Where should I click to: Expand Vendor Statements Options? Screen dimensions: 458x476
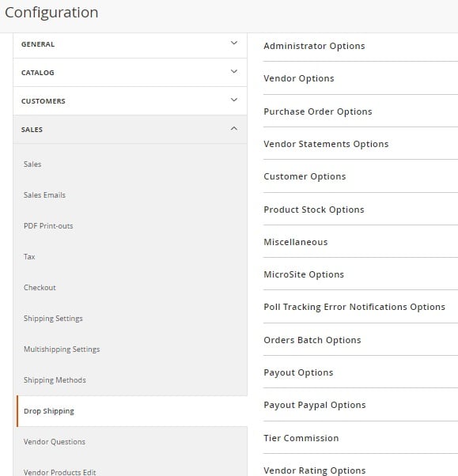tap(326, 144)
